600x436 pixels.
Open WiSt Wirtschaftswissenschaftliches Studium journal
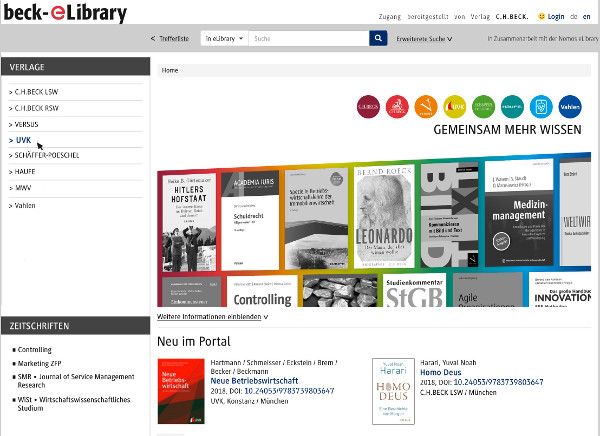pos(74,404)
